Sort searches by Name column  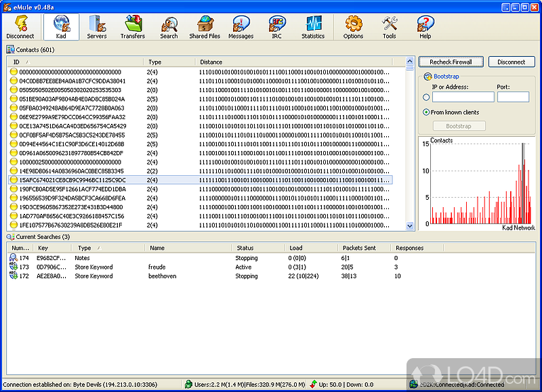pos(189,248)
